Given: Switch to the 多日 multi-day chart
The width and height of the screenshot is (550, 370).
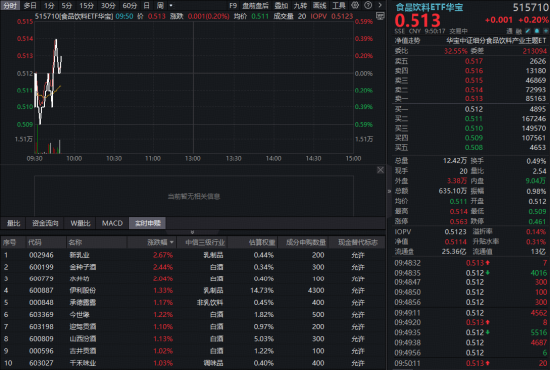Looking at the screenshot, I should click(30, 5).
